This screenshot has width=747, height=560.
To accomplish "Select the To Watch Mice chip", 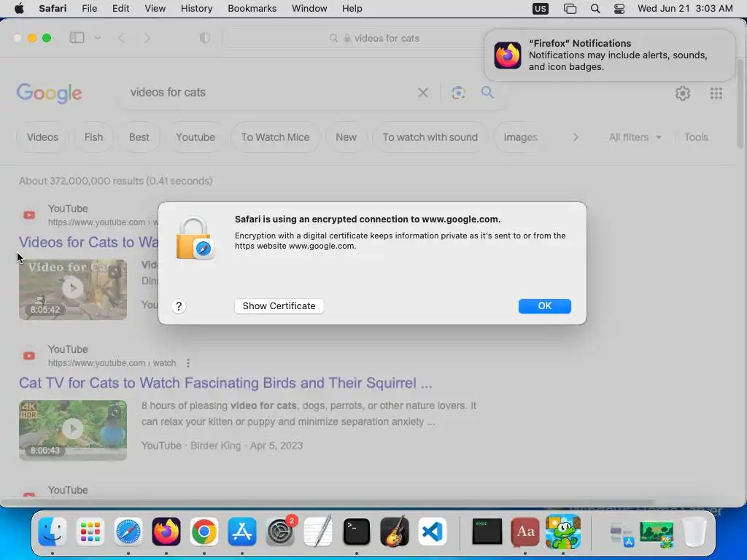I will [275, 137].
